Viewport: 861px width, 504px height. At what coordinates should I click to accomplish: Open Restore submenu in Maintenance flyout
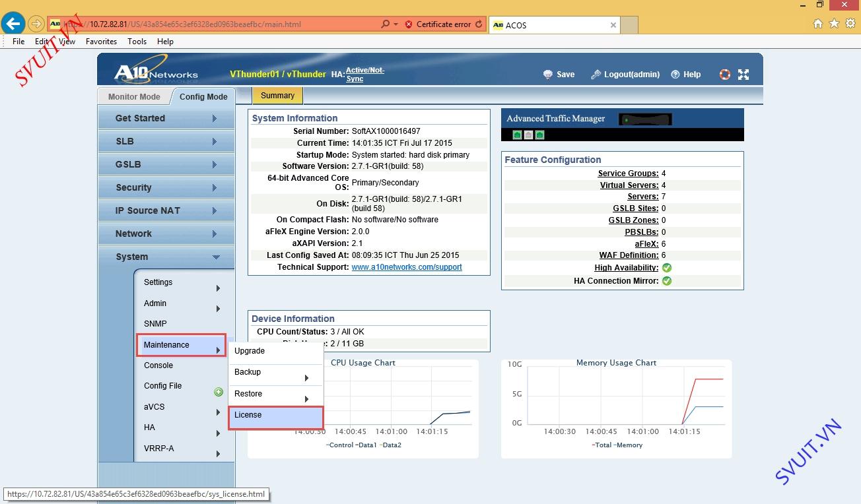(x=276, y=394)
